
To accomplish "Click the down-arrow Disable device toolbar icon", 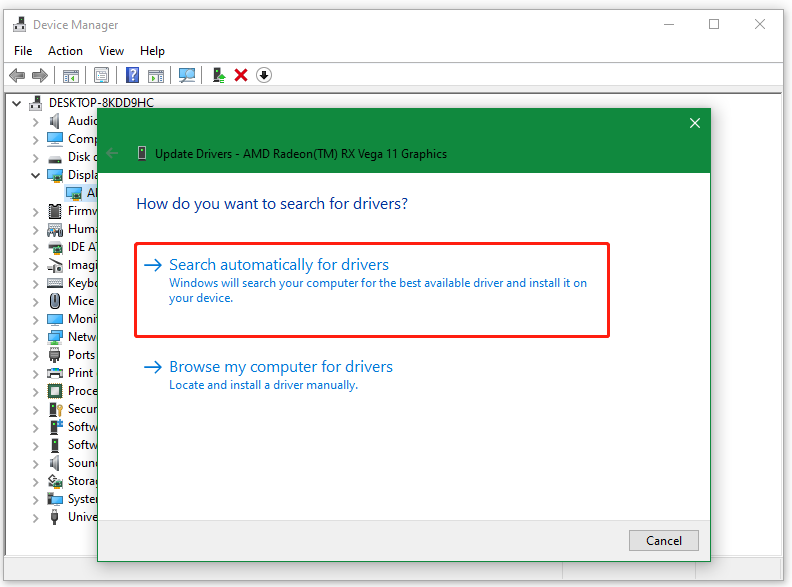I will (264, 75).
